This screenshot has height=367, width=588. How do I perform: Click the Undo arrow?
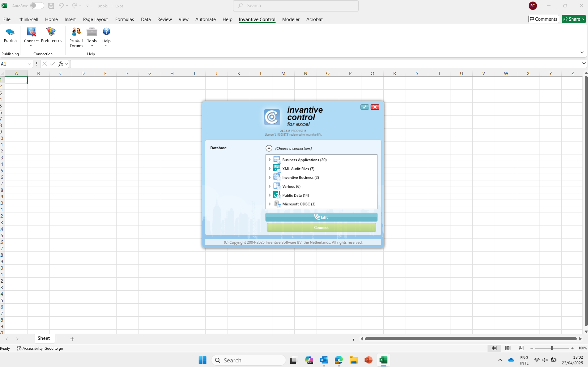[61, 6]
